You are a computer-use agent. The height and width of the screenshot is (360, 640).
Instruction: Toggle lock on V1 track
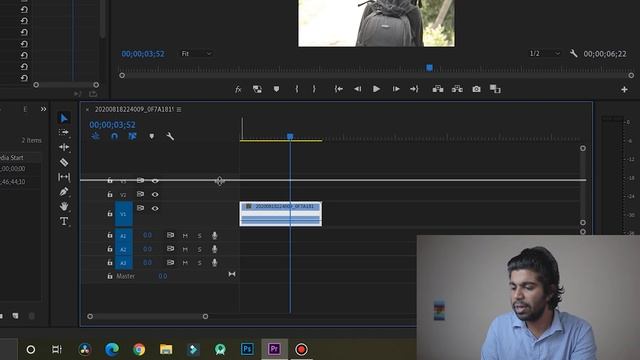coord(110,213)
